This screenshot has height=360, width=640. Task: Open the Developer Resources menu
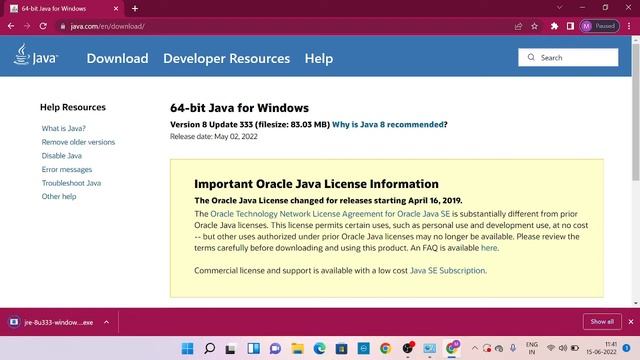(227, 58)
